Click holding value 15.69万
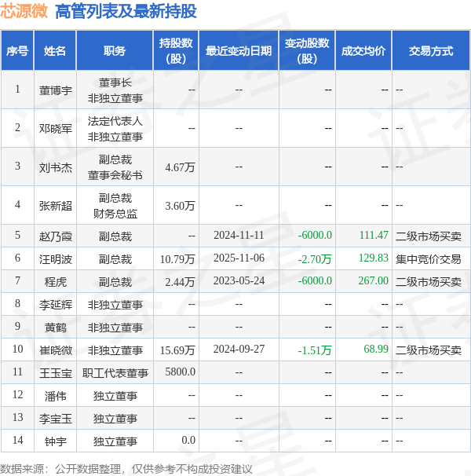471x476 pixels. [x=177, y=350]
